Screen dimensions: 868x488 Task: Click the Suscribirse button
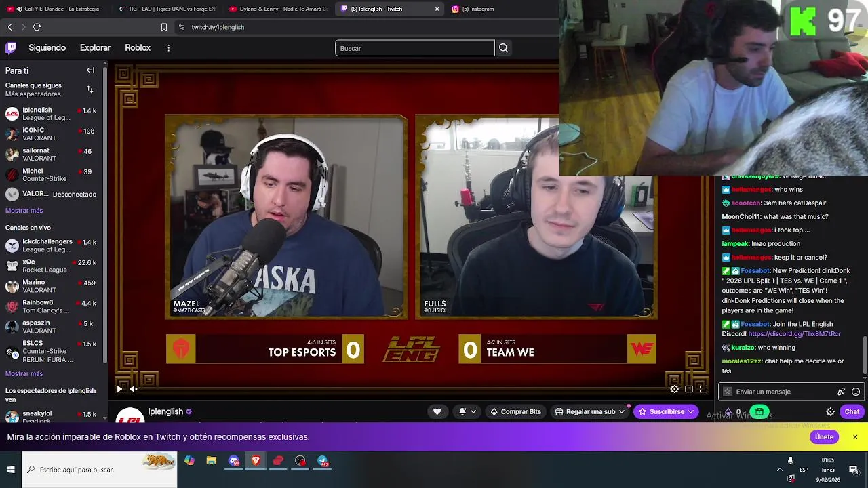pyautogui.click(x=666, y=411)
